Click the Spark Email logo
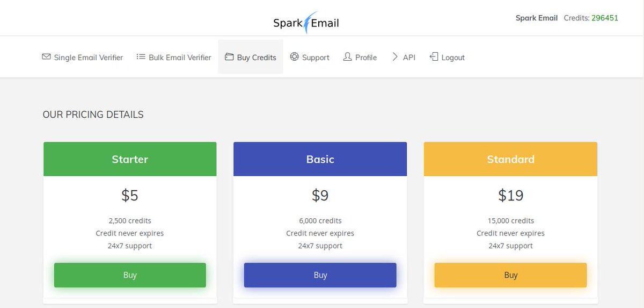Screen dimensions: 644x308 click(x=306, y=23)
